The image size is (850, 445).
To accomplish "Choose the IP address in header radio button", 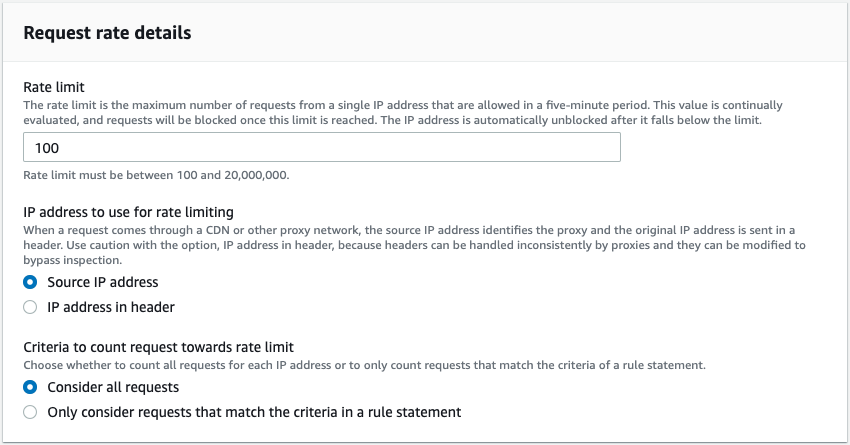I will 30,307.
